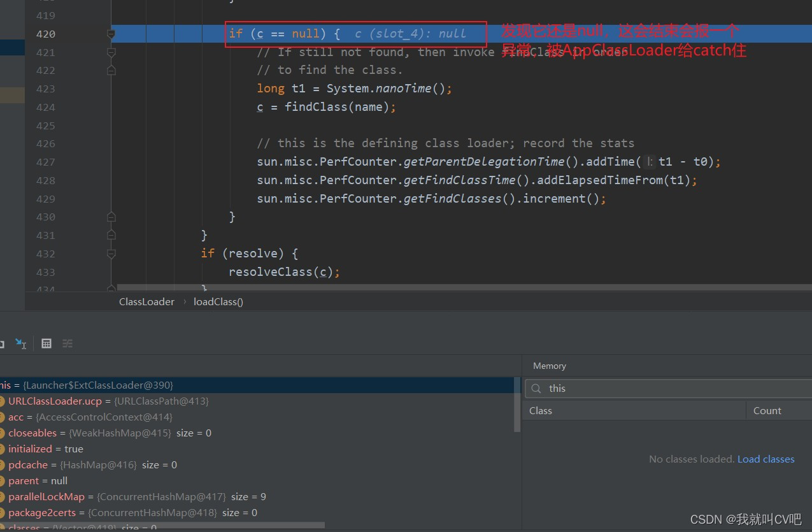Collapse the fold end marker at line 431

point(111,235)
